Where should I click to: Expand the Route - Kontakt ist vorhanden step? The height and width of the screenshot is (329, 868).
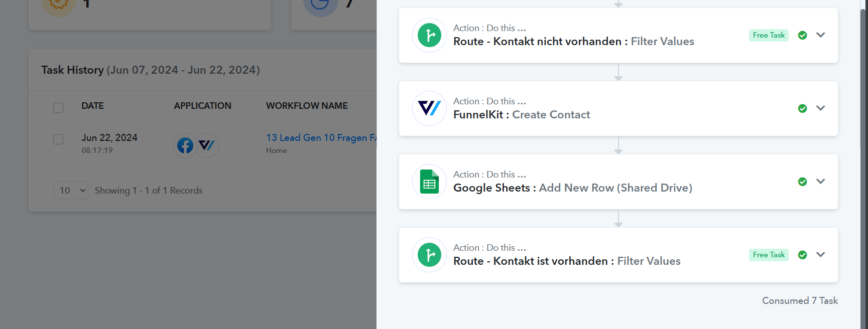tap(821, 255)
